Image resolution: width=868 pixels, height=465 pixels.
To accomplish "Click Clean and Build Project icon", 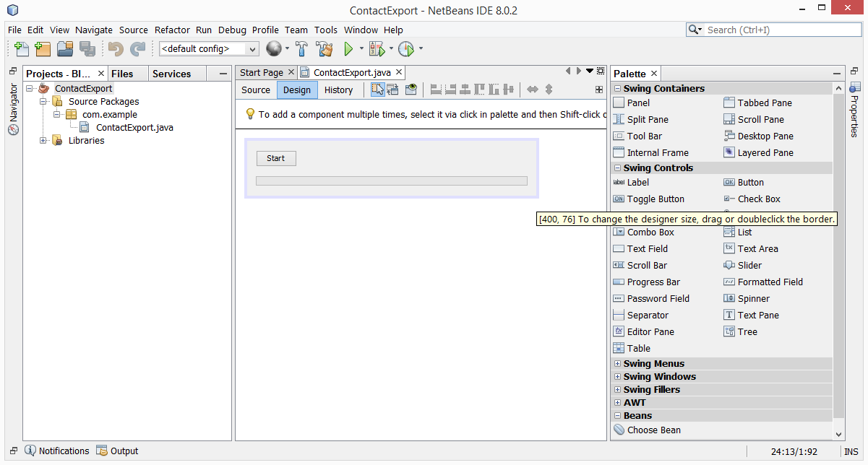I will pos(325,49).
